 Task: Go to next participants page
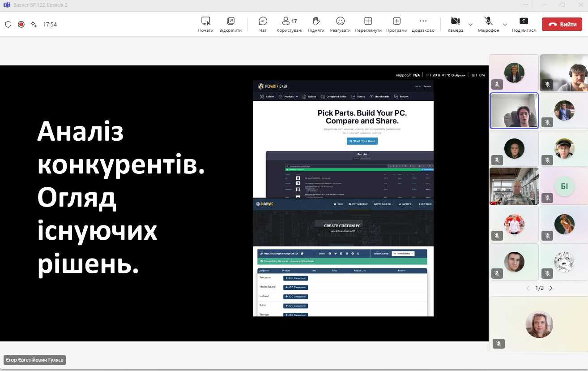pos(551,288)
